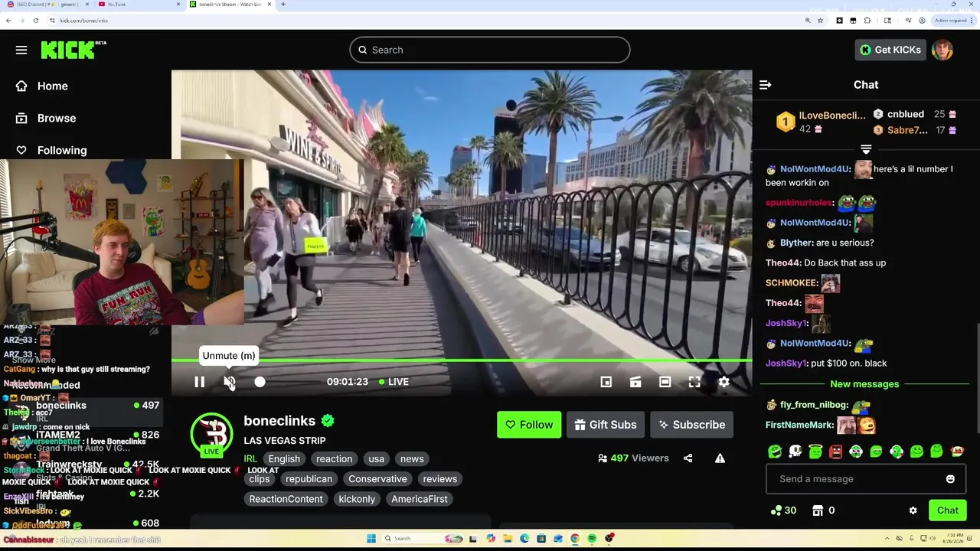Select the usa tag

click(376, 459)
